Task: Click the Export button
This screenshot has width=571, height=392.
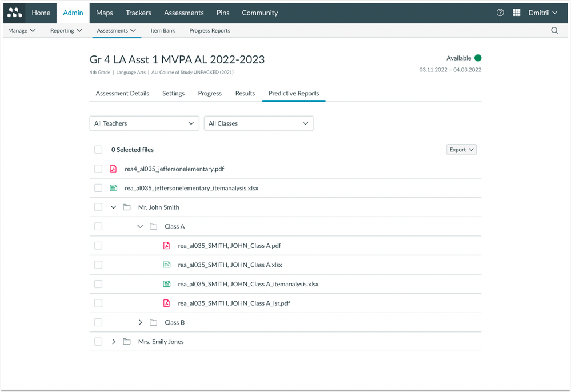Action: pyautogui.click(x=461, y=150)
